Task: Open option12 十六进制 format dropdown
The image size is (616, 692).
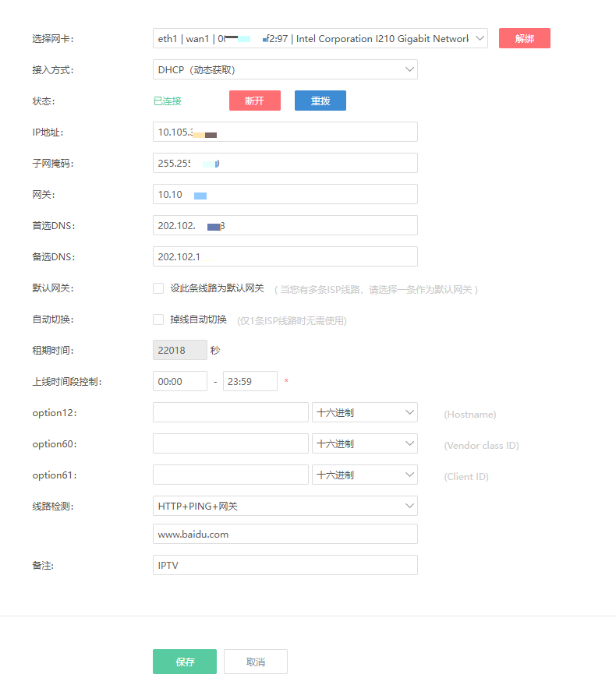Action: tap(364, 412)
